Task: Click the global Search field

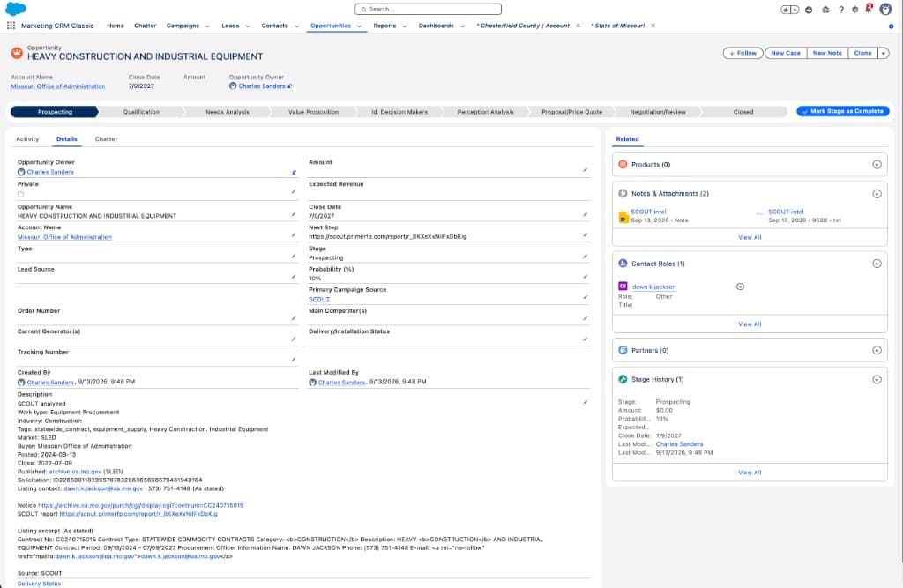Action: point(428,9)
